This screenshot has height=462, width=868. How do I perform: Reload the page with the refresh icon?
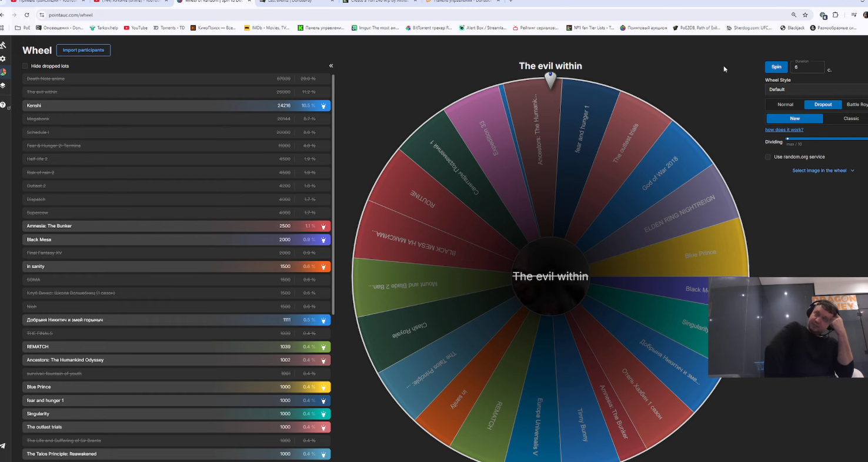27,15
